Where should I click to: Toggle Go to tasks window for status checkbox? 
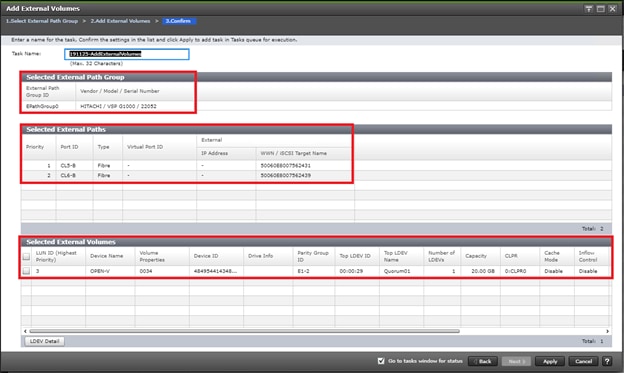click(381, 361)
